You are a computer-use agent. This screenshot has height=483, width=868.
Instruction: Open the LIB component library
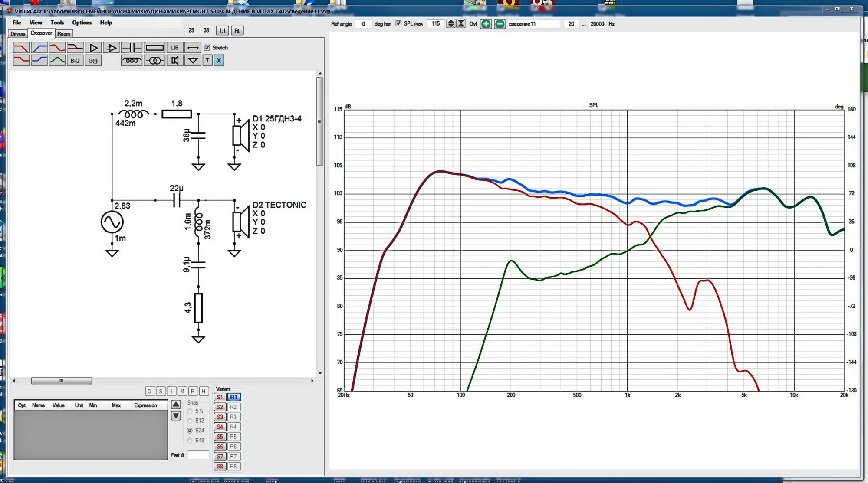point(174,48)
